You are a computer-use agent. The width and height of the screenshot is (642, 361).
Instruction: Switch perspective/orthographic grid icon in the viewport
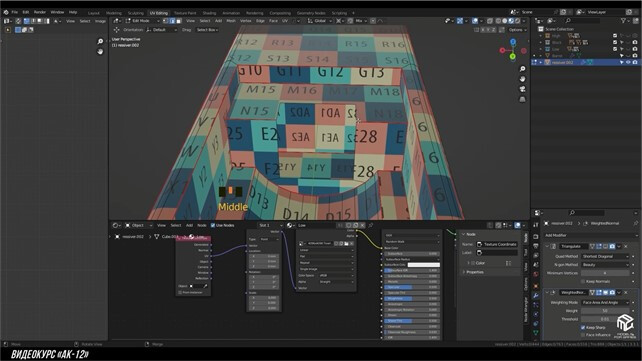522,99
